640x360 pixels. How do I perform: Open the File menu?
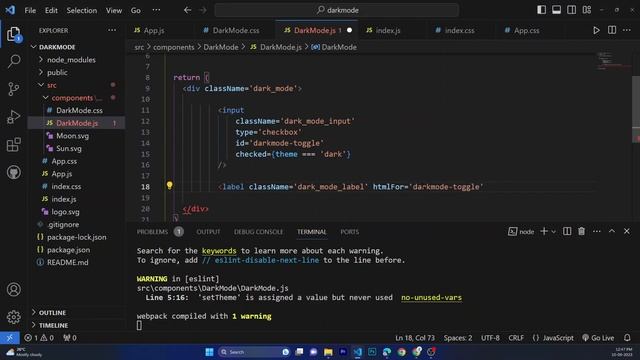click(x=30, y=10)
